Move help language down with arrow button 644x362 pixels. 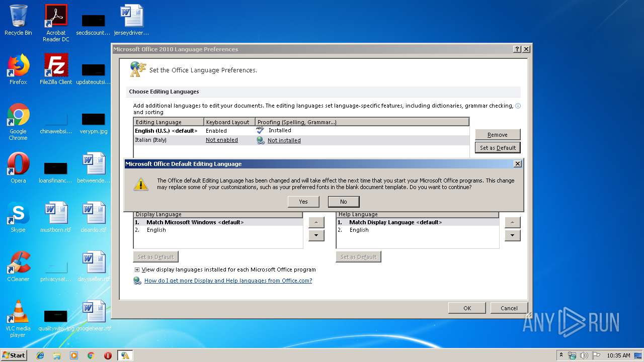pyautogui.click(x=512, y=235)
